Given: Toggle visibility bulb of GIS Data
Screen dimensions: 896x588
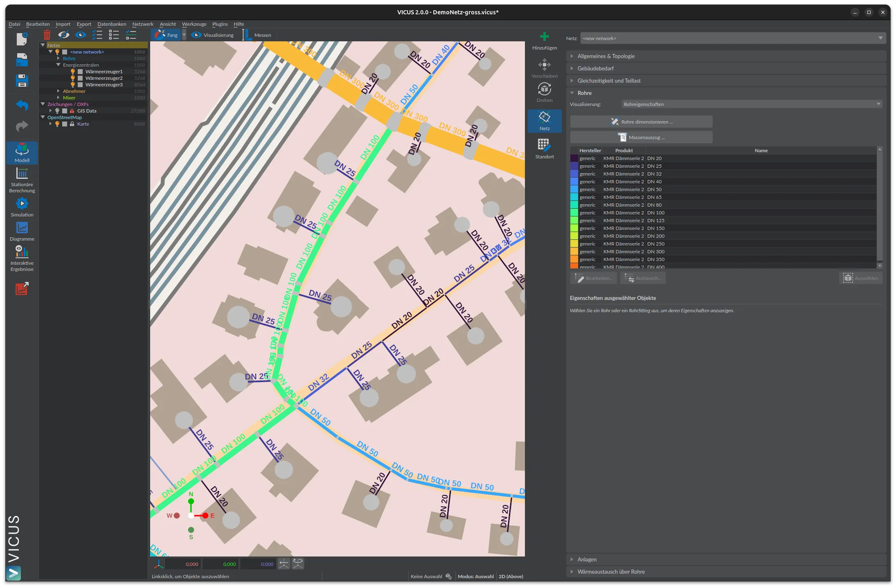Looking at the screenshot, I should (x=57, y=111).
